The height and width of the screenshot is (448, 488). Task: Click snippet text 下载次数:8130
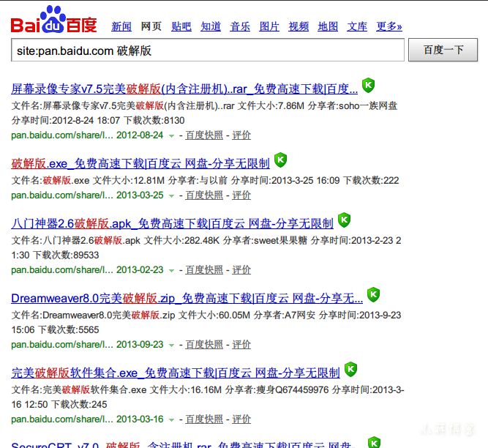click(154, 121)
